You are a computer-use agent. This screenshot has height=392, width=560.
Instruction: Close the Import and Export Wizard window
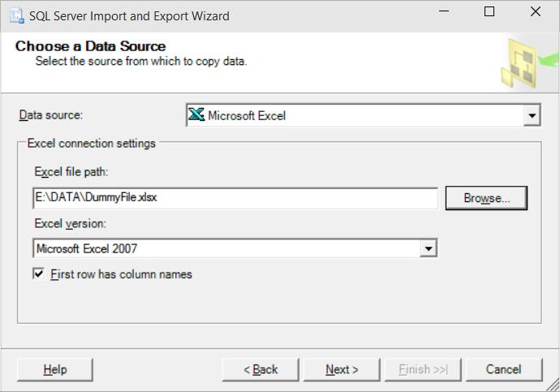(536, 11)
